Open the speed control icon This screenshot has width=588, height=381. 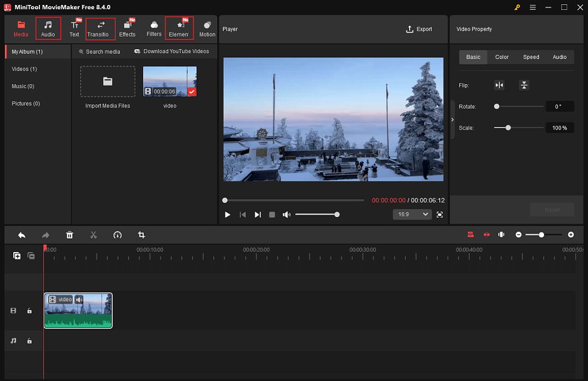click(x=118, y=235)
